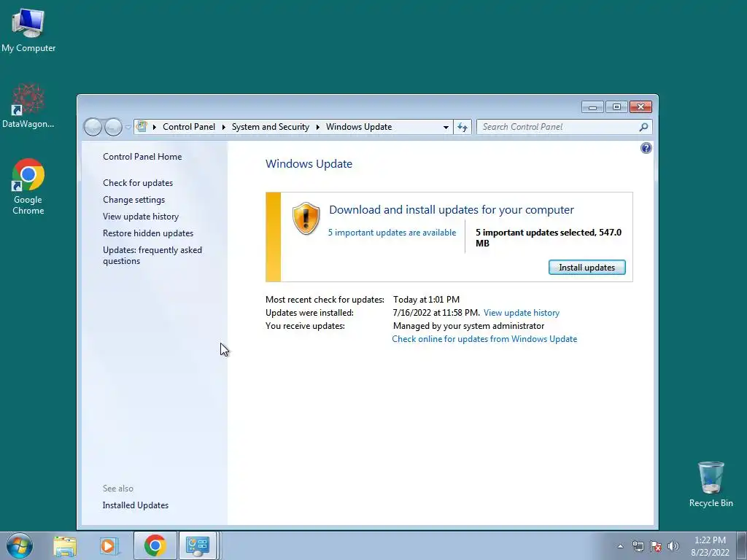
Task: Go to the Control Panel breadcrumb
Action: (x=189, y=127)
